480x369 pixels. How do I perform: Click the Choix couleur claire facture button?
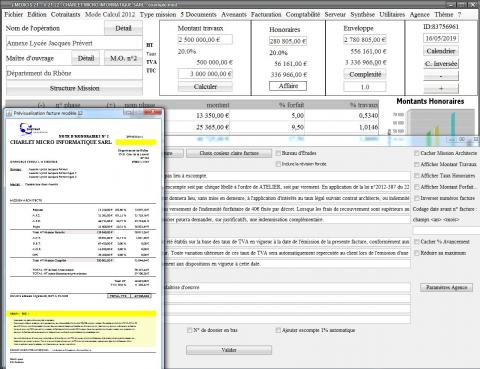(x=229, y=153)
